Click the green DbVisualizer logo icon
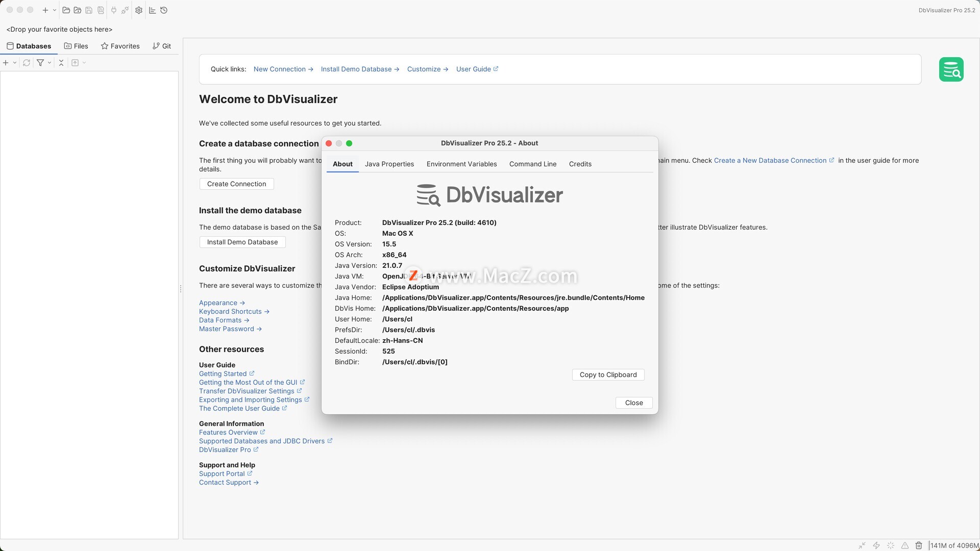 (x=951, y=69)
